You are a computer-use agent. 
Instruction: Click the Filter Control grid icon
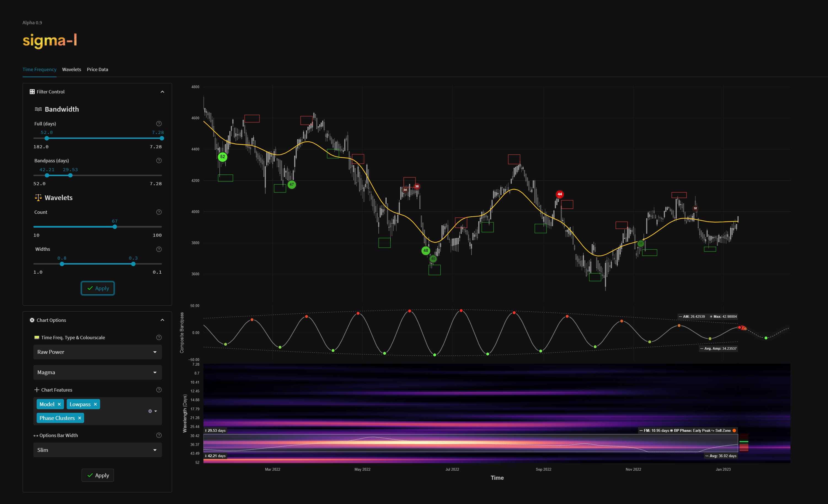tap(32, 91)
